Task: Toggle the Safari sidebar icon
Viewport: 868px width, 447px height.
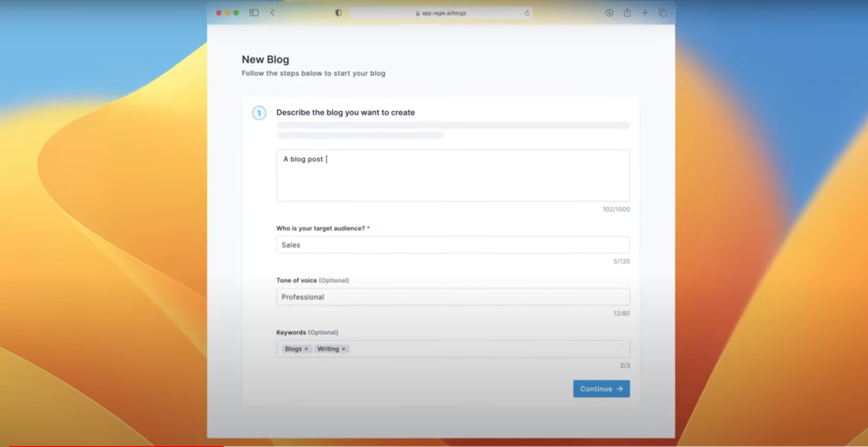Action: pyautogui.click(x=254, y=13)
